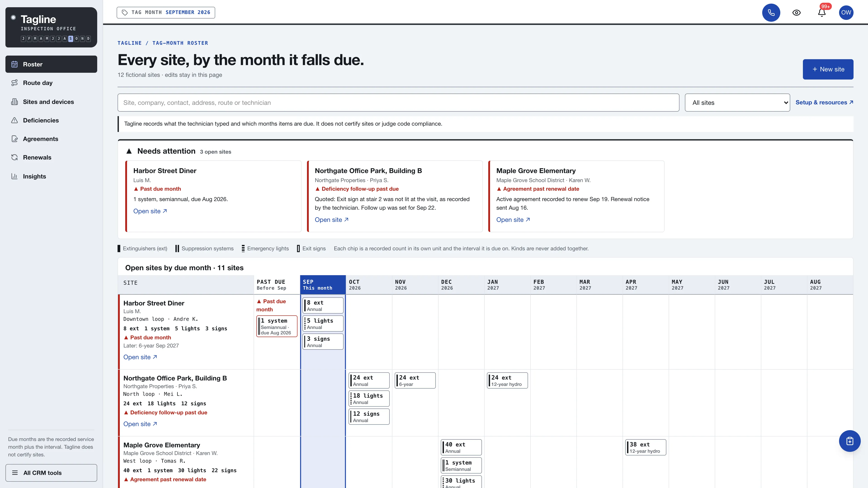Open site link in Northgate roster row
This screenshot has width=868, height=488.
(140, 424)
